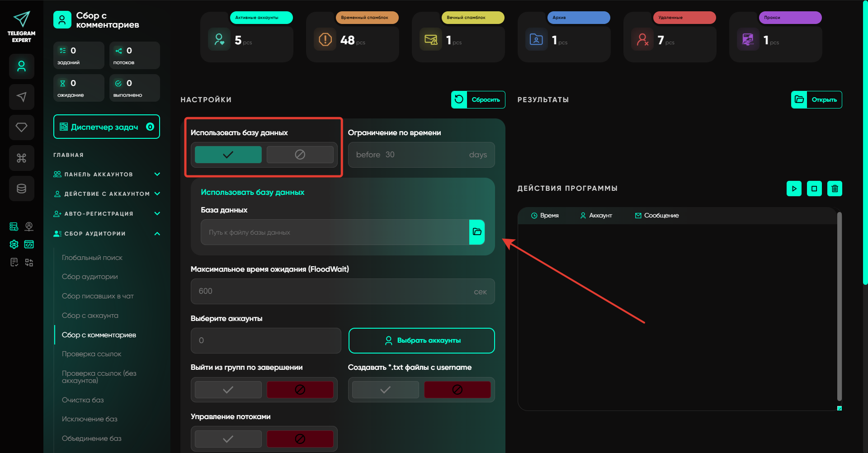The height and width of the screenshot is (453, 868).
Task: Click the Выбрать аккаунты button
Action: pos(421,340)
